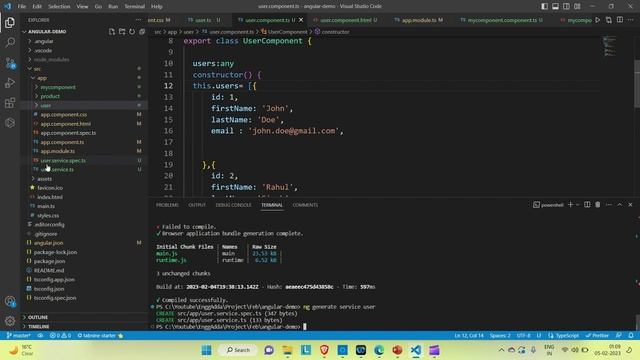Click the master branch in status bar
640x360 pixels.
[18, 336]
